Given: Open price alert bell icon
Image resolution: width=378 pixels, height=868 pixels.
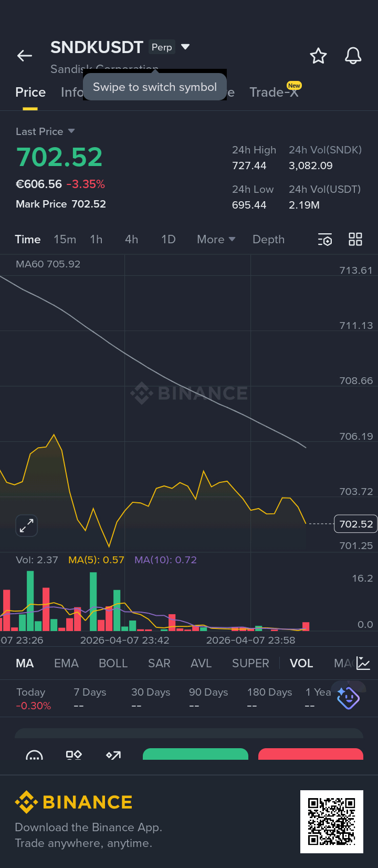Looking at the screenshot, I should pyautogui.click(x=353, y=56).
